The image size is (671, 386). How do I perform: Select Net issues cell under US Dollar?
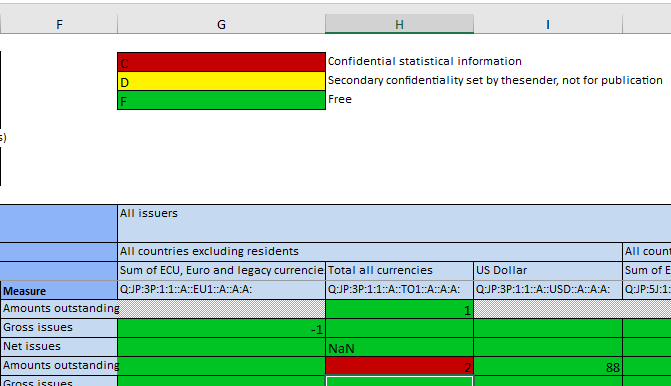[548, 347]
